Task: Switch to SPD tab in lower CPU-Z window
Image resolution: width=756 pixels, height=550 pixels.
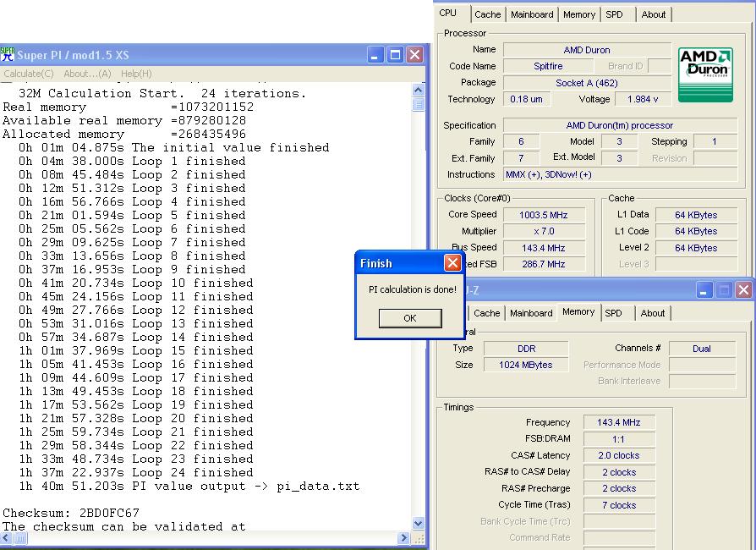Action: tap(613, 313)
